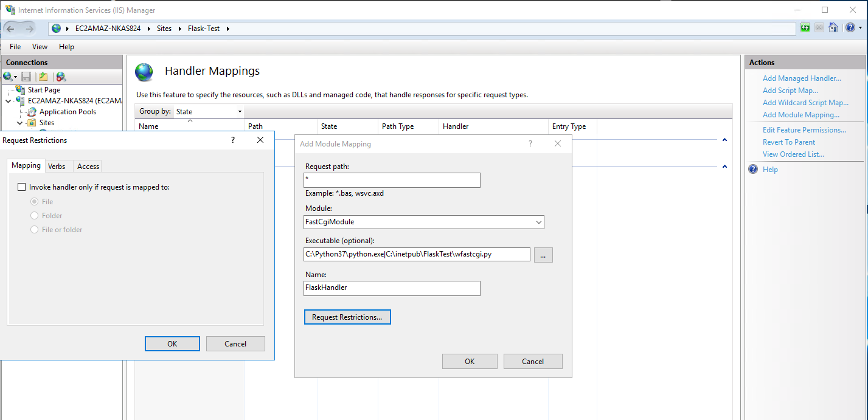Select the File or folder radio option

[x=35, y=229]
